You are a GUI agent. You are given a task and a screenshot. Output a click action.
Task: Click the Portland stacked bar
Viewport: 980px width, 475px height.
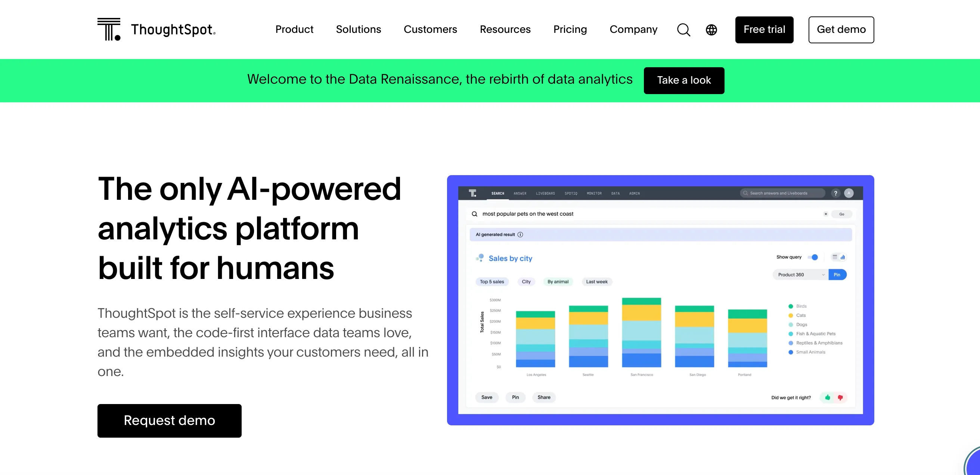[x=747, y=338]
